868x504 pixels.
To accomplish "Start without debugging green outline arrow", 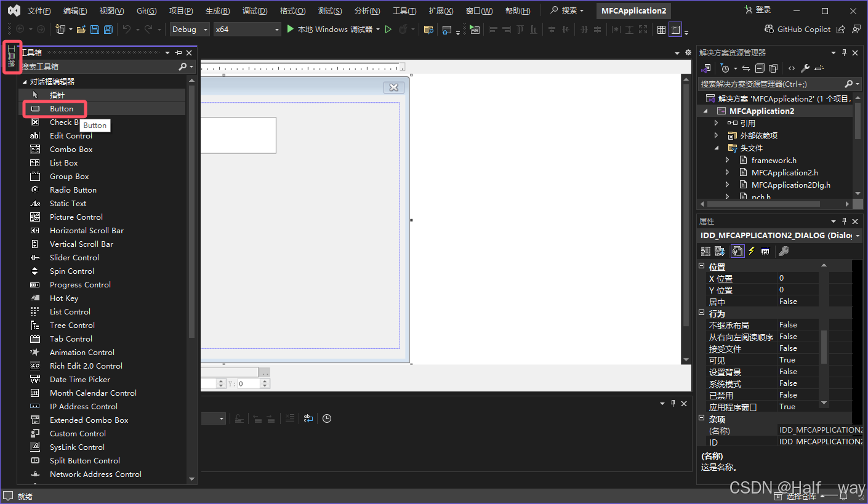I will [x=388, y=30].
